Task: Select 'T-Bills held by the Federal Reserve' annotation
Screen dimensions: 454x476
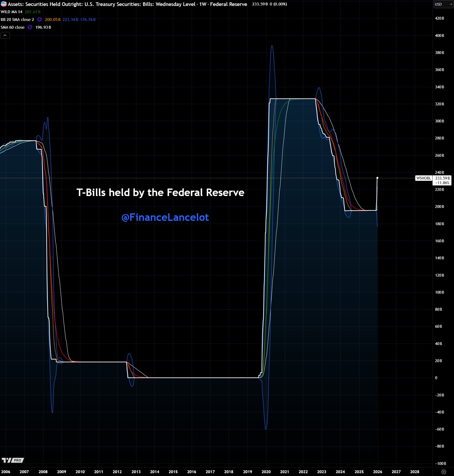Action: point(160,192)
